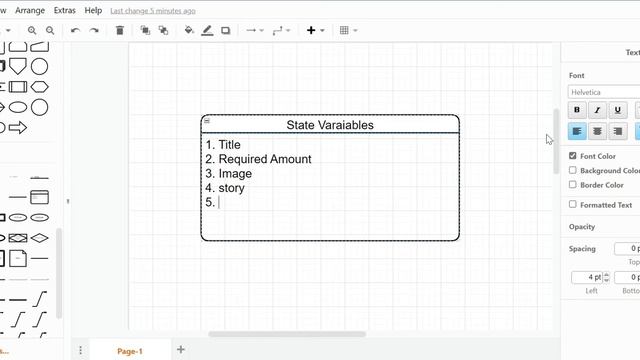Open the Extras menu

pos(64,10)
